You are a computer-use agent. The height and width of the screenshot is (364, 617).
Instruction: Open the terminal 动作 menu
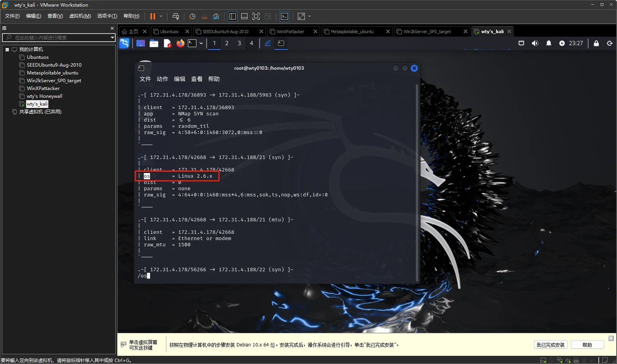tap(163, 79)
